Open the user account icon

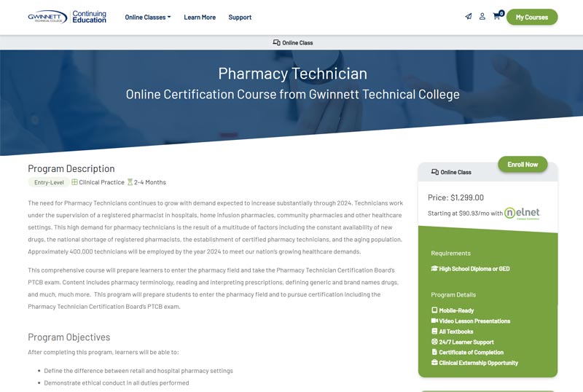482,17
